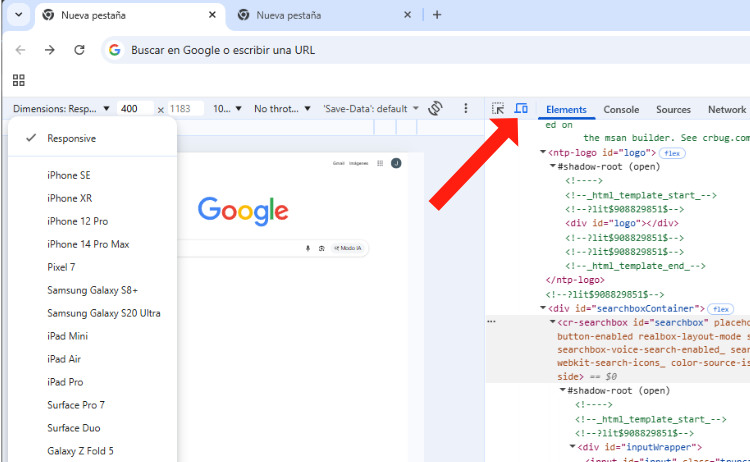The image size is (750, 462).
Task: Select the div id="logo" line
Action: point(622,223)
